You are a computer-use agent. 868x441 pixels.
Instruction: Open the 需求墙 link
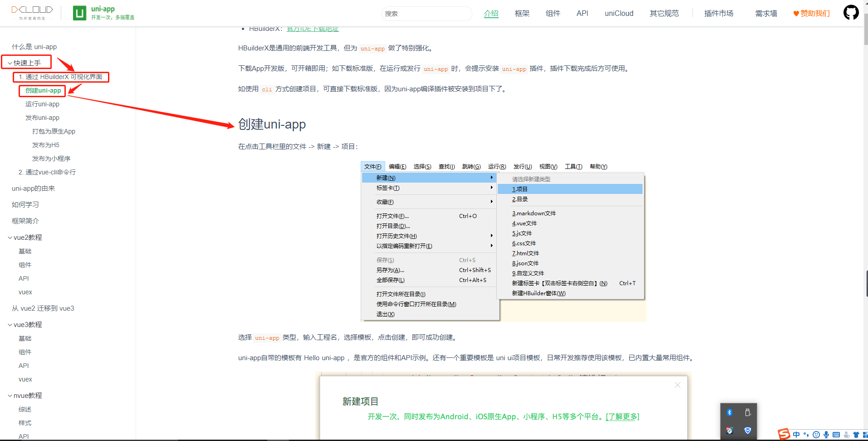(766, 14)
